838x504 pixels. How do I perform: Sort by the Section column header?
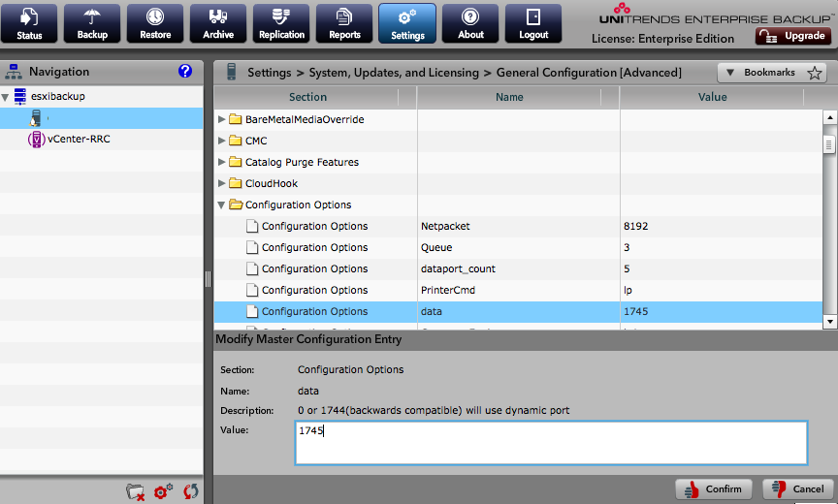coord(307,97)
